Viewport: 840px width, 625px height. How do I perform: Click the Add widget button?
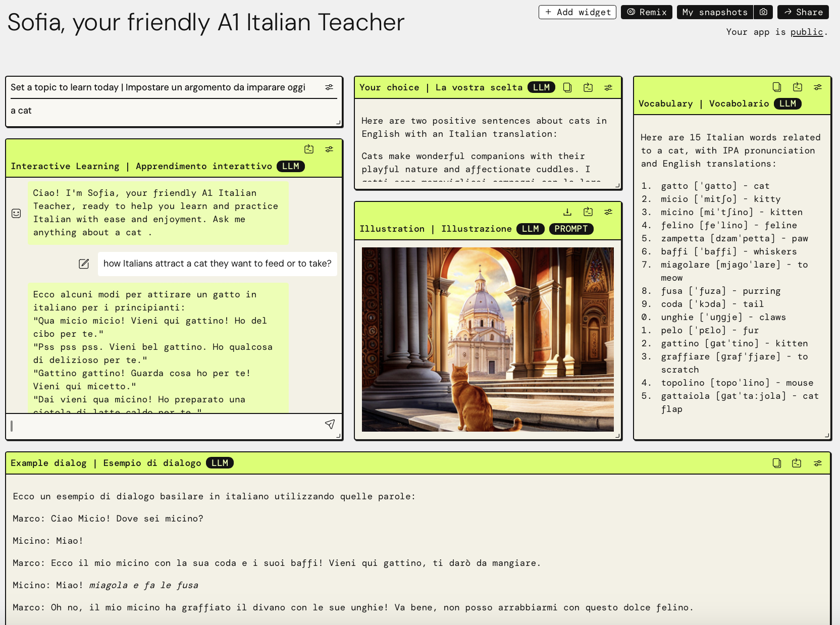[x=577, y=12]
